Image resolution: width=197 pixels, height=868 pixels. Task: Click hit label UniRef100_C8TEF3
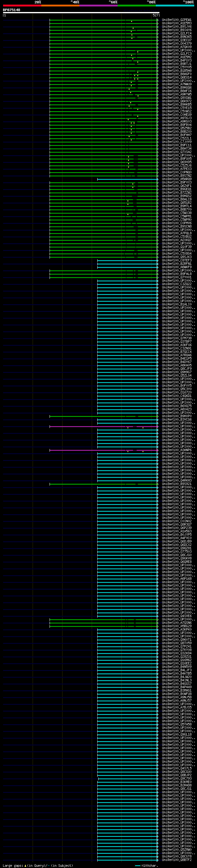pos(176,260)
